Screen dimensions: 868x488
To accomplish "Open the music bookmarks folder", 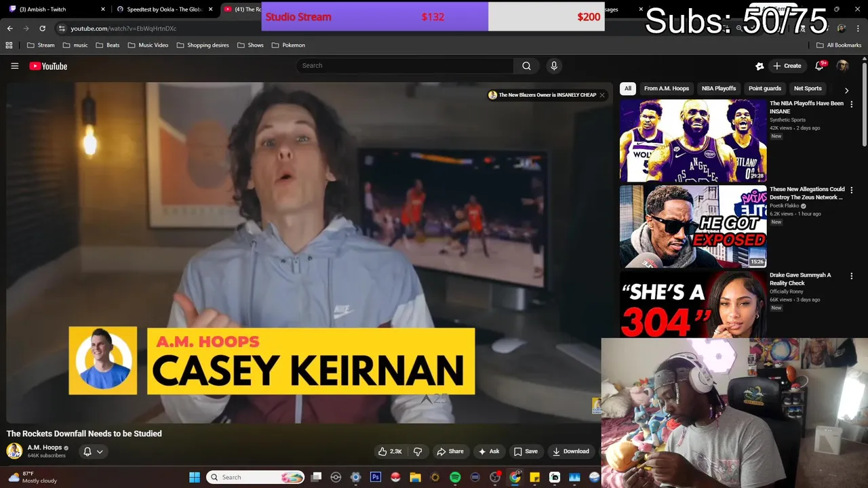I will (75, 45).
